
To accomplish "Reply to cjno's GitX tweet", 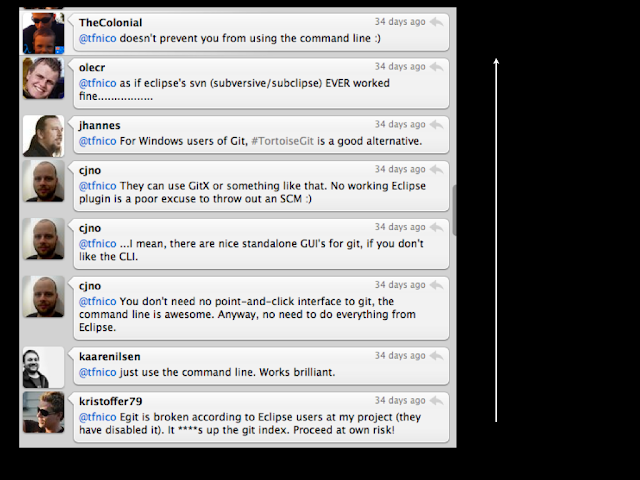I will [x=437, y=170].
